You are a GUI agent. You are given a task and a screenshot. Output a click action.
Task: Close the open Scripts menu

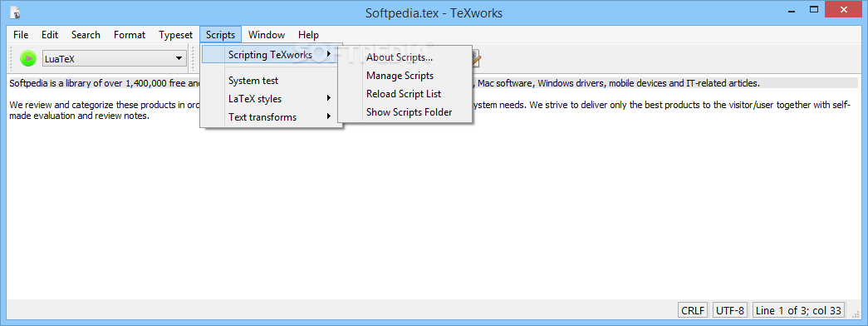coord(221,35)
